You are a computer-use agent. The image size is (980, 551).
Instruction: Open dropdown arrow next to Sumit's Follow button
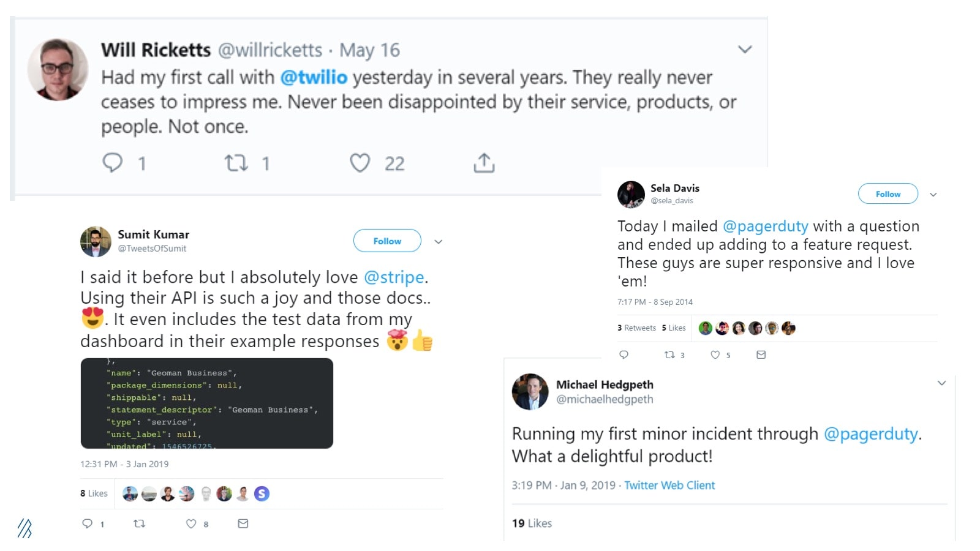click(439, 242)
